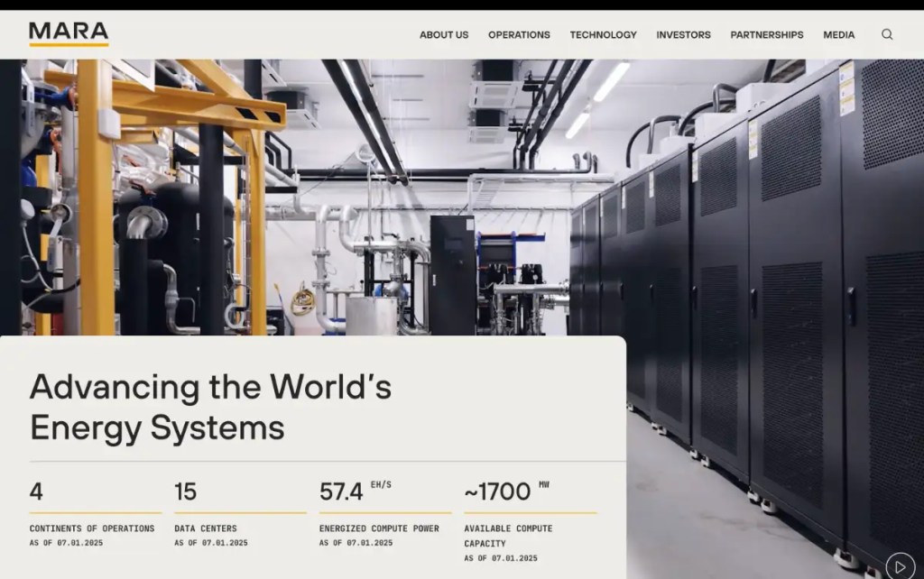Open the Investors navigation link

coord(683,35)
